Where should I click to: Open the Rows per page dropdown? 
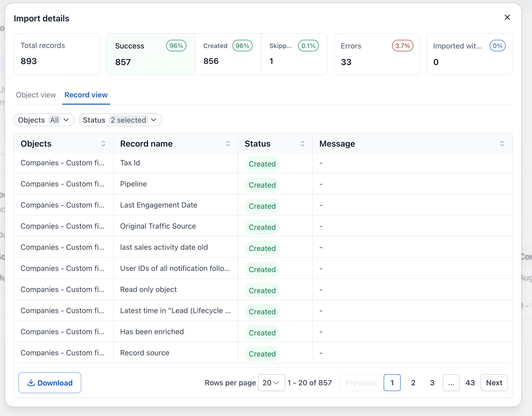click(x=271, y=383)
